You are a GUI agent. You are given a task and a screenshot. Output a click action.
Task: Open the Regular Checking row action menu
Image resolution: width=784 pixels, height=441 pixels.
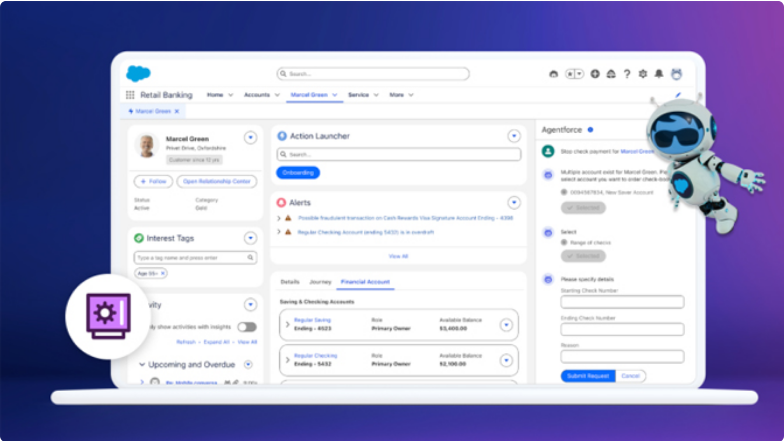(506, 360)
